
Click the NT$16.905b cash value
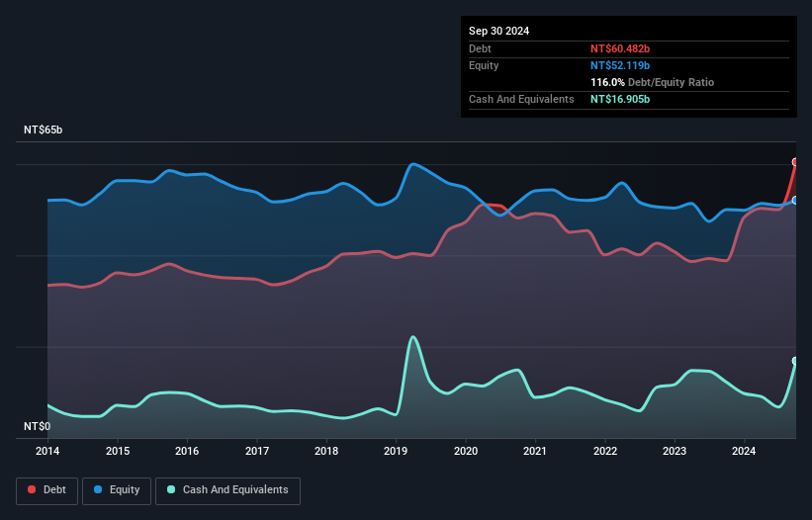620,99
